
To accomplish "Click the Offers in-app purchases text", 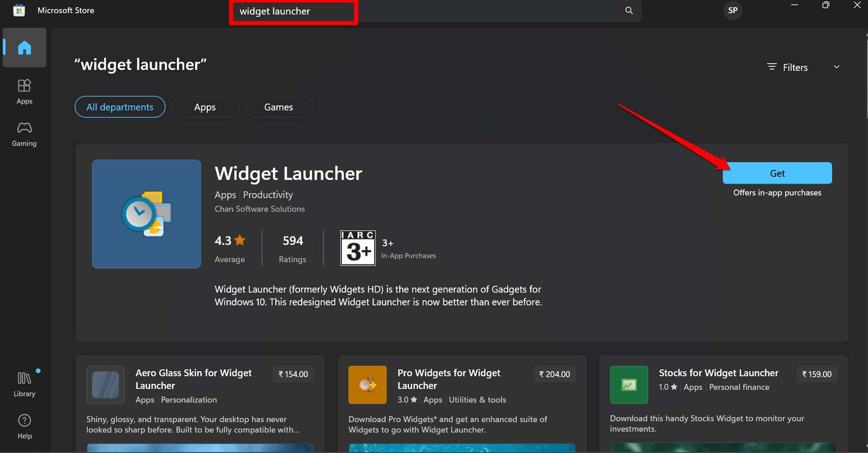I will [x=777, y=192].
